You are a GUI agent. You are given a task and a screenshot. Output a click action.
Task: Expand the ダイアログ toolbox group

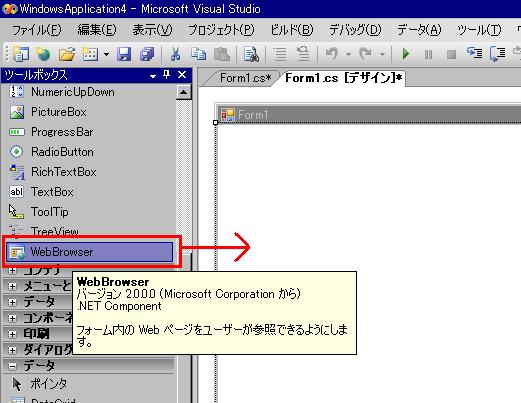pyautogui.click(x=12, y=350)
